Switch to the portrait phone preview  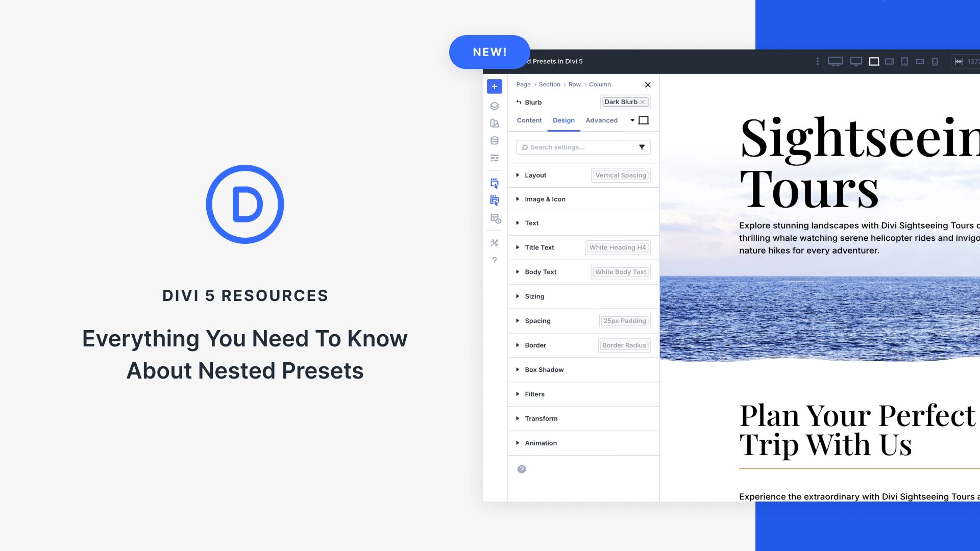click(x=935, y=61)
